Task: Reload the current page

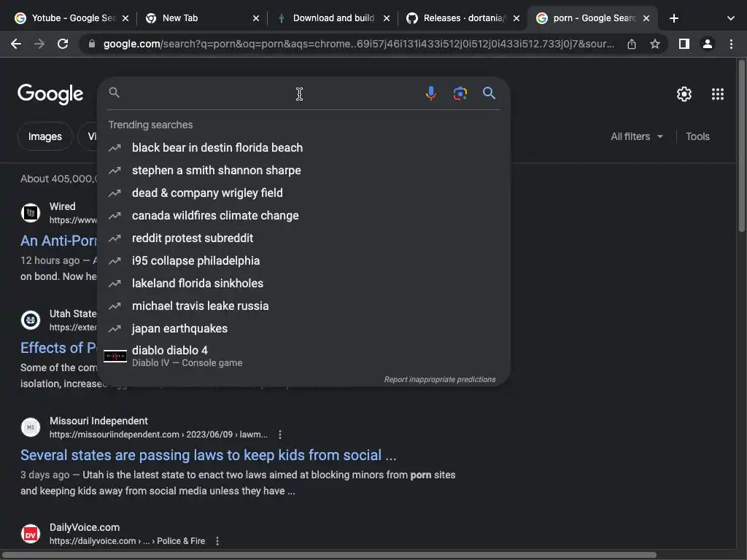Action: coord(63,44)
